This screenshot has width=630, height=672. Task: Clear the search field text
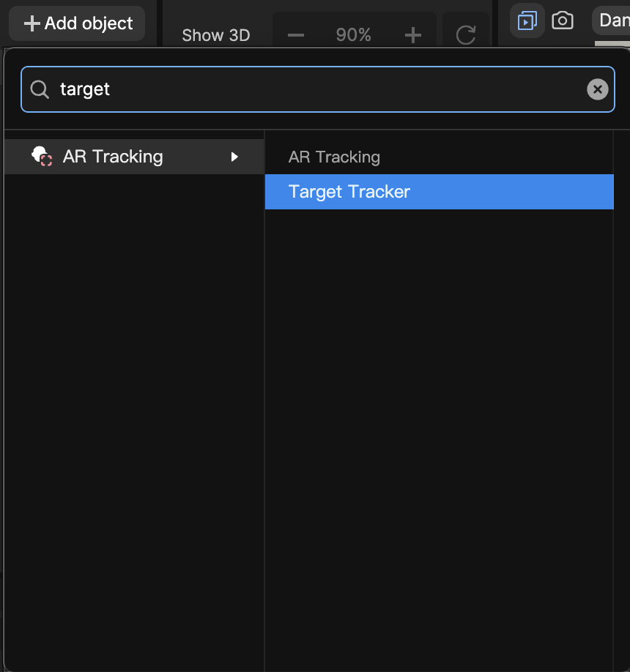[x=598, y=89]
